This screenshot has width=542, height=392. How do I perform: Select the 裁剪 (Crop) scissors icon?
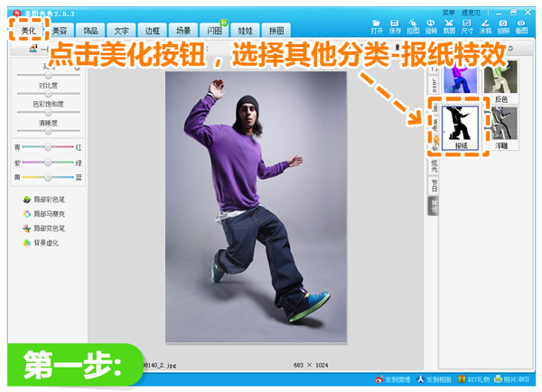coord(449,26)
